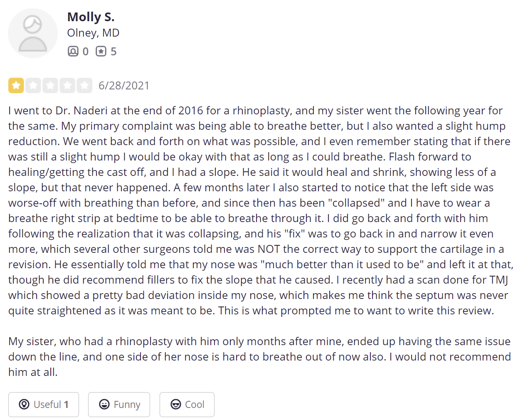525x420 pixels.
Task: Click the reviews count star icon
Action: click(101, 51)
